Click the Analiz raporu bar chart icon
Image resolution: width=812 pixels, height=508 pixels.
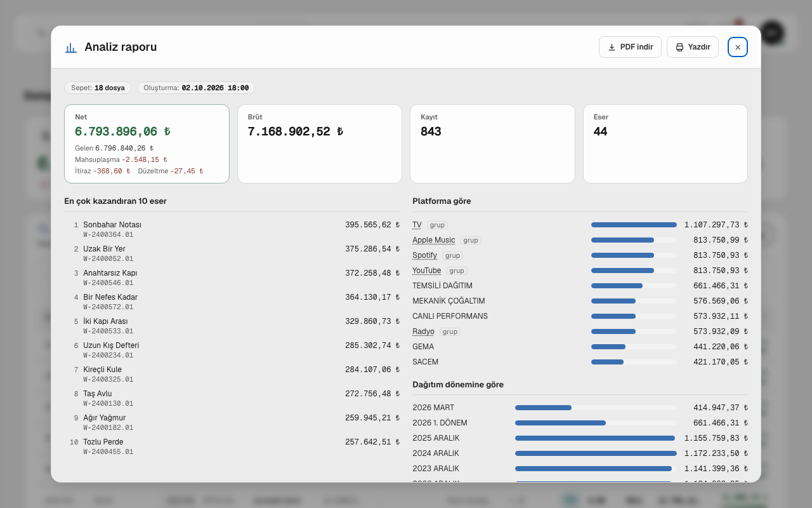point(70,48)
